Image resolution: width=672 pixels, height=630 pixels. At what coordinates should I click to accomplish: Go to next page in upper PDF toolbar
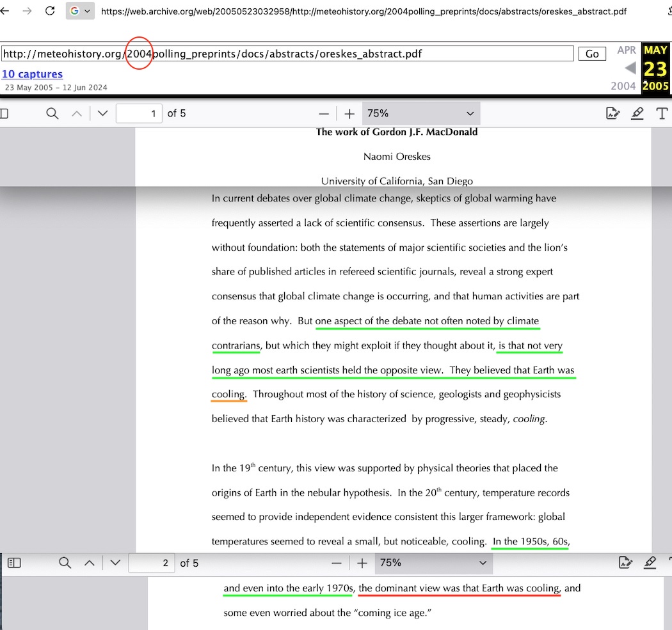(102, 114)
